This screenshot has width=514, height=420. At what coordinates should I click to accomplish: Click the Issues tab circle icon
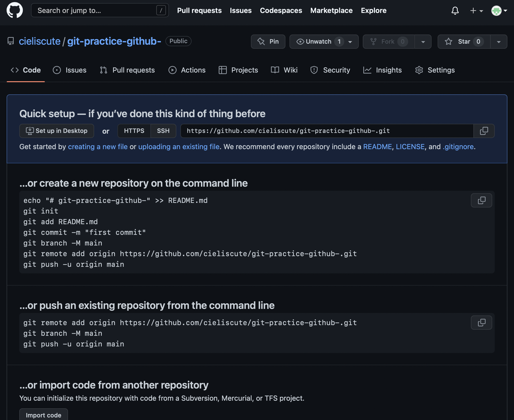(57, 70)
